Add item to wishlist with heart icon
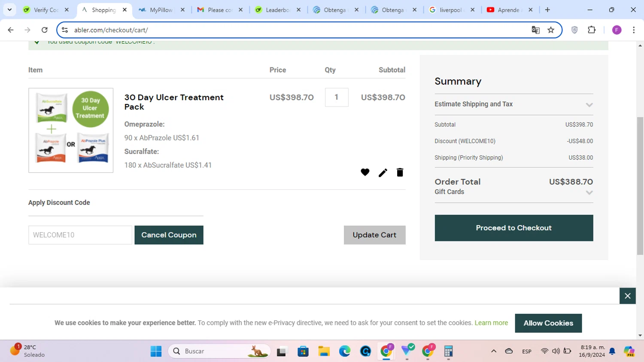 tap(365, 172)
